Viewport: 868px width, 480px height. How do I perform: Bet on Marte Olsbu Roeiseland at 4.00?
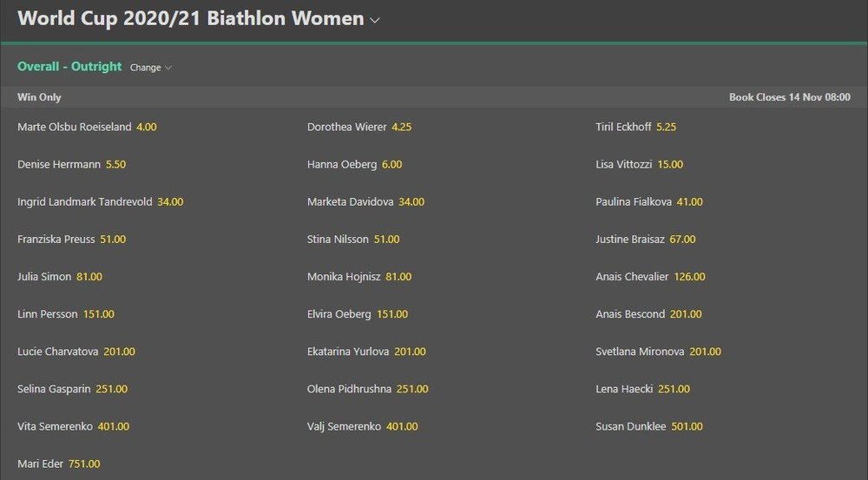coord(146,127)
